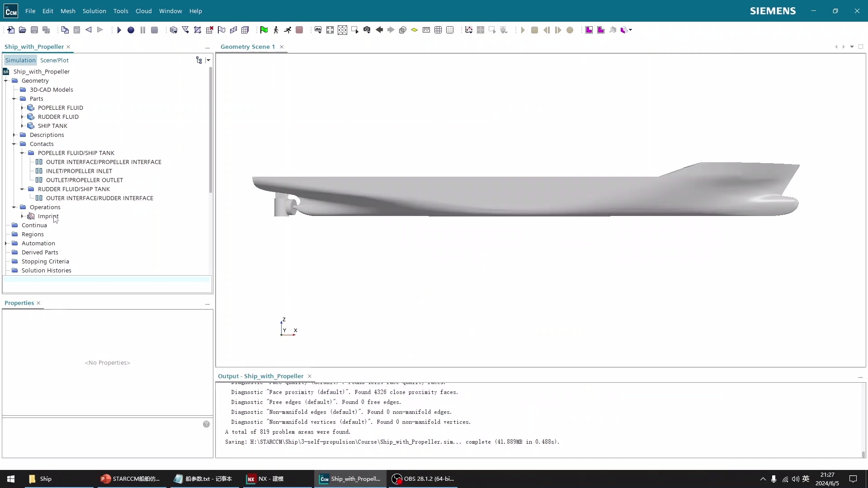The image size is (868, 488).
Task: Click the Step (walking man) icon
Action: pos(276,30)
